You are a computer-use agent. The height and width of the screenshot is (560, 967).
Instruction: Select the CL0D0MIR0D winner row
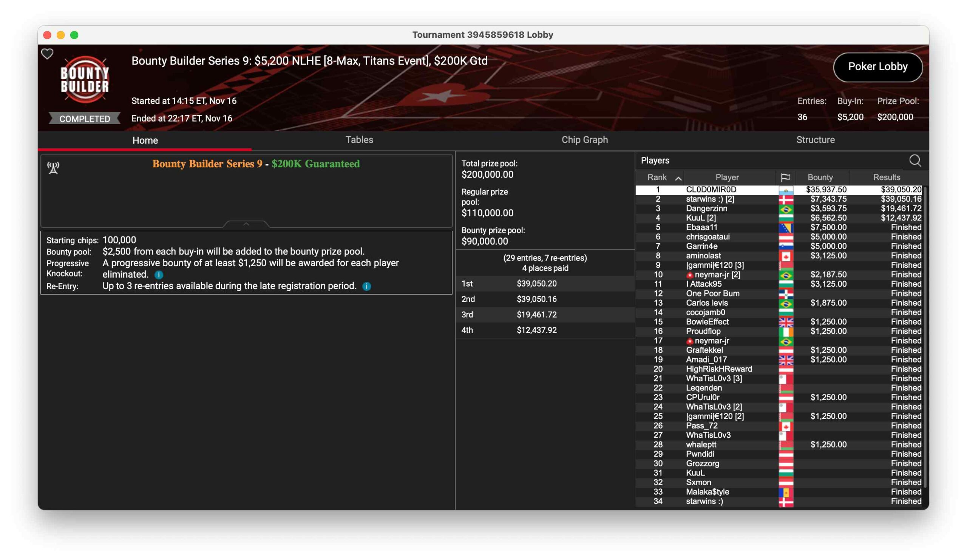click(711, 190)
